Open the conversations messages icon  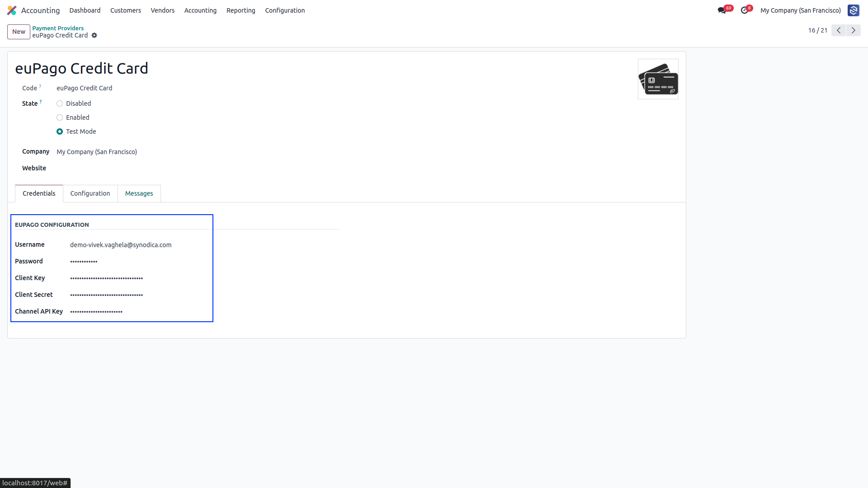tap(722, 10)
